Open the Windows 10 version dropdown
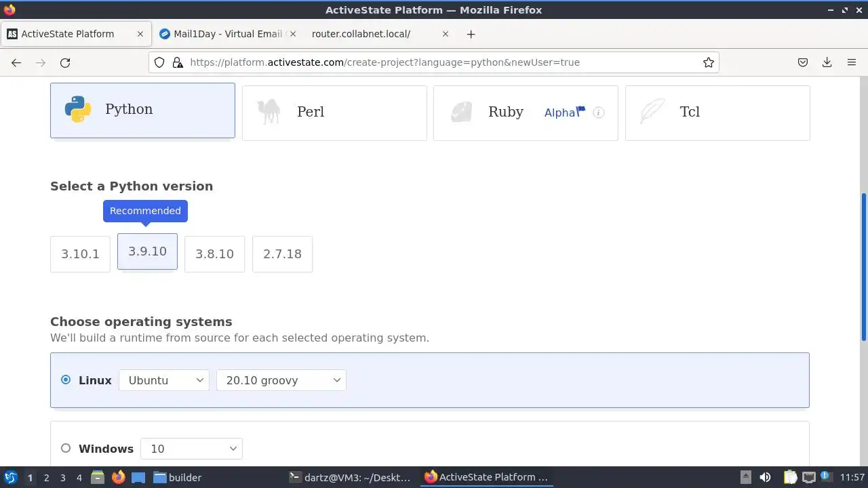Screen dimensions: 868x488 pyautogui.click(x=191, y=449)
